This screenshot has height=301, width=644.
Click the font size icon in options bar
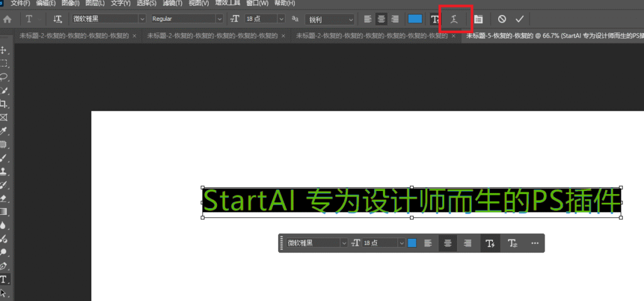(x=235, y=19)
